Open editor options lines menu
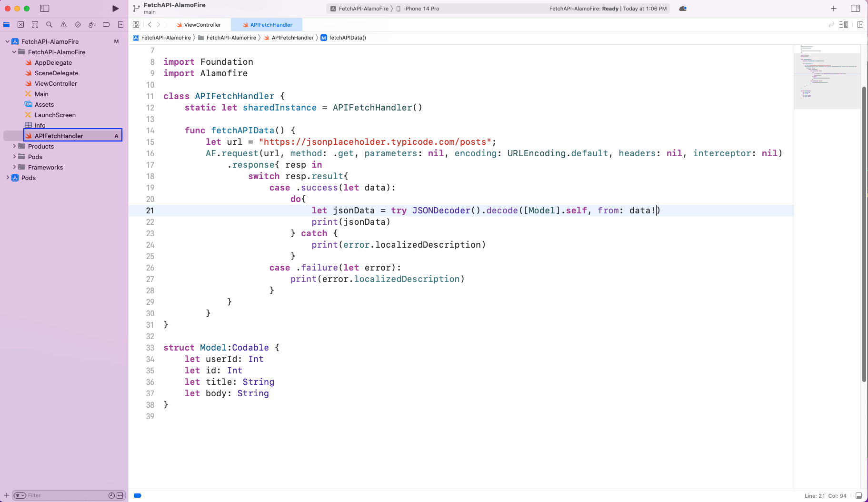Viewport: 868px width, 502px height. (x=844, y=25)
